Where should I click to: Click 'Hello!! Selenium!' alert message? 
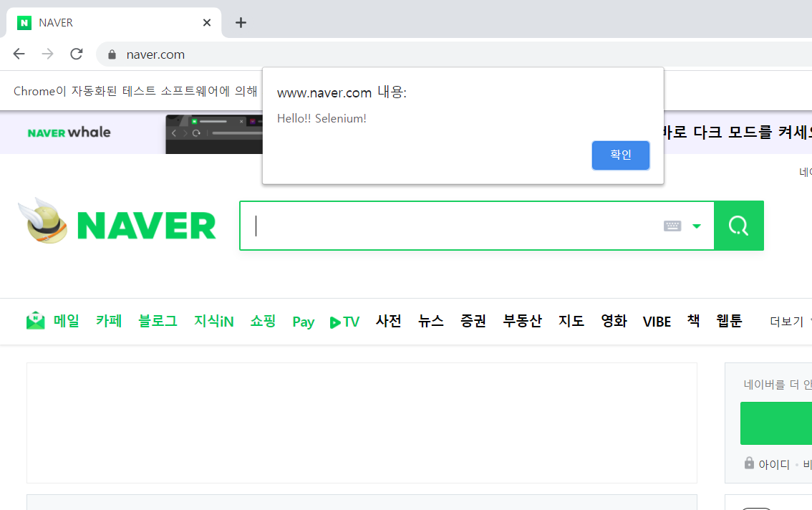(x=322, y=119)
